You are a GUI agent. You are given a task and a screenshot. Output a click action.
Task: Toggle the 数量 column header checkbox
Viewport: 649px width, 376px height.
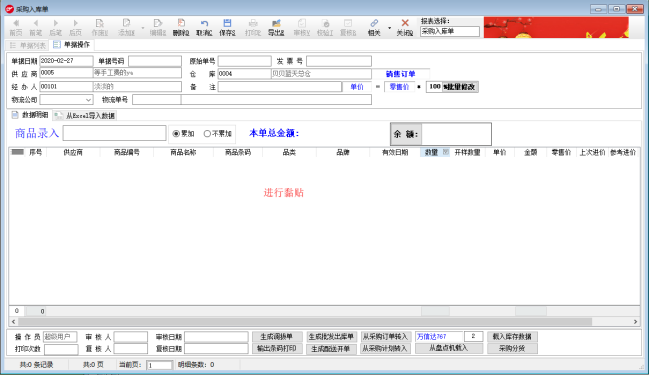click(446, 152)
